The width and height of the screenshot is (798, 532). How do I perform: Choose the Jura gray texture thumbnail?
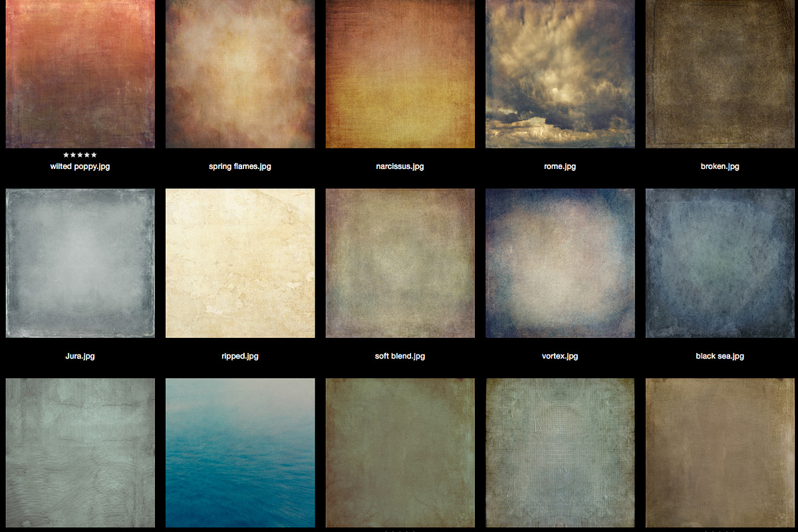click(80, 263)
